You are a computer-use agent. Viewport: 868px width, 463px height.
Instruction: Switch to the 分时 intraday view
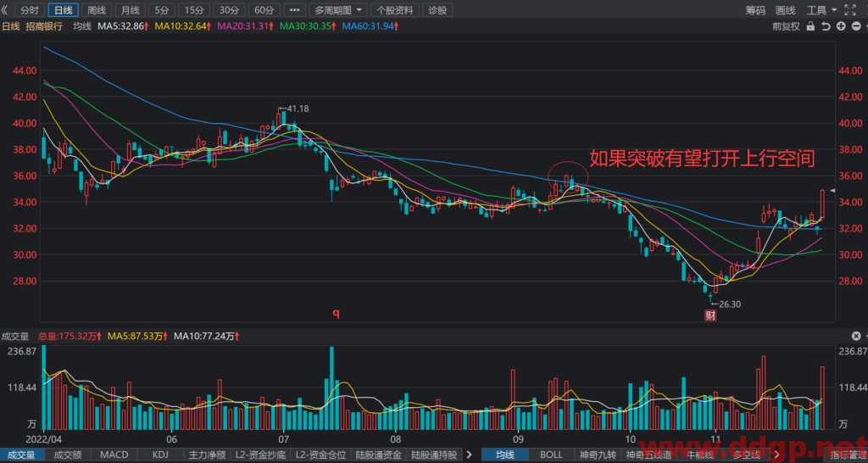[30, 10]
